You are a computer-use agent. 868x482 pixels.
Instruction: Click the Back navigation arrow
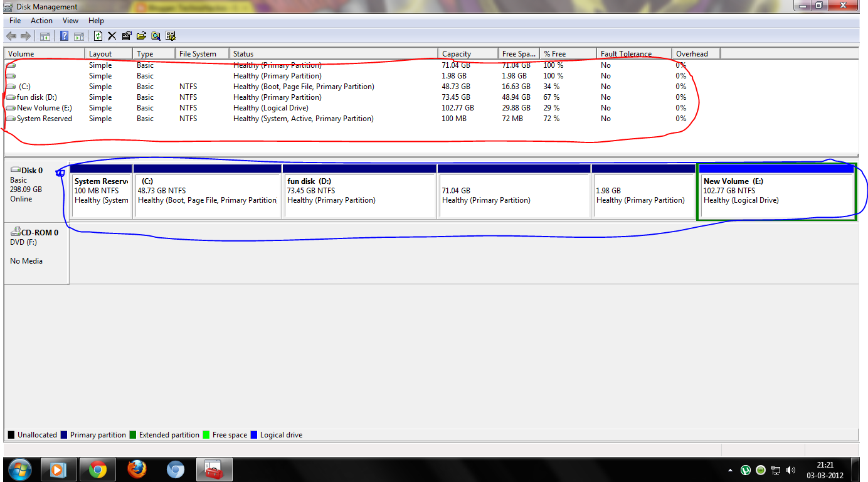11,36
